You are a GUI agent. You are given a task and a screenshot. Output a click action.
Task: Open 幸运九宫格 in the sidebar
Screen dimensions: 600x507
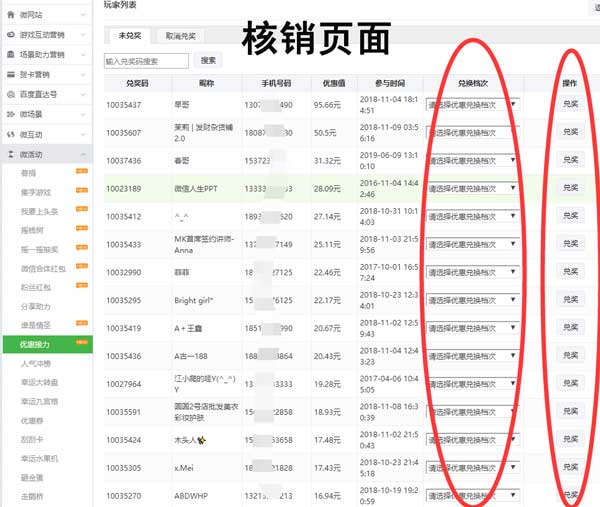[x=39, y=401]
